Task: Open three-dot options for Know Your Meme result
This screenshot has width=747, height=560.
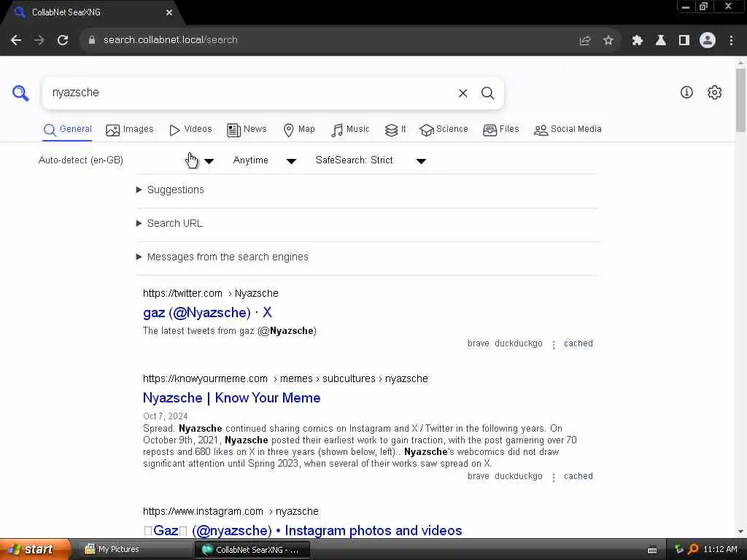Action: pyautogui.click(x=553, y=477)
